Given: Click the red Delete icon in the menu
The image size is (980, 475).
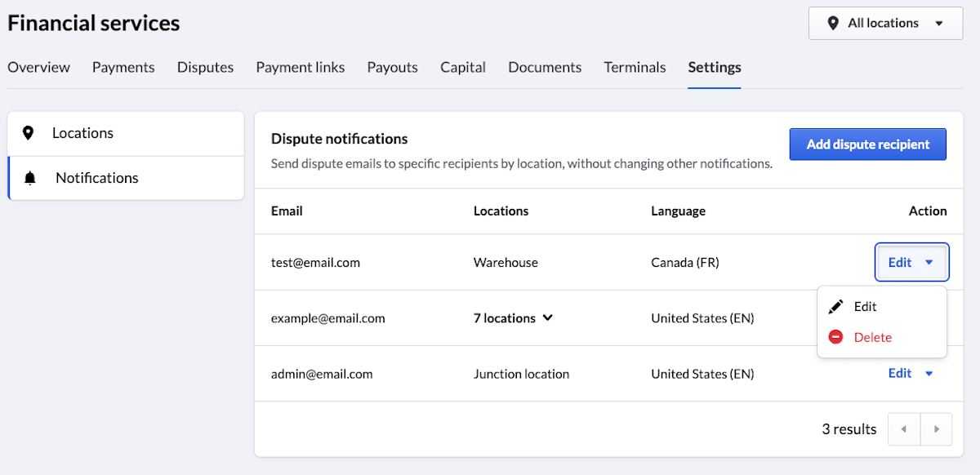Looking at the screenshot, I should click(x=835, y=336).
